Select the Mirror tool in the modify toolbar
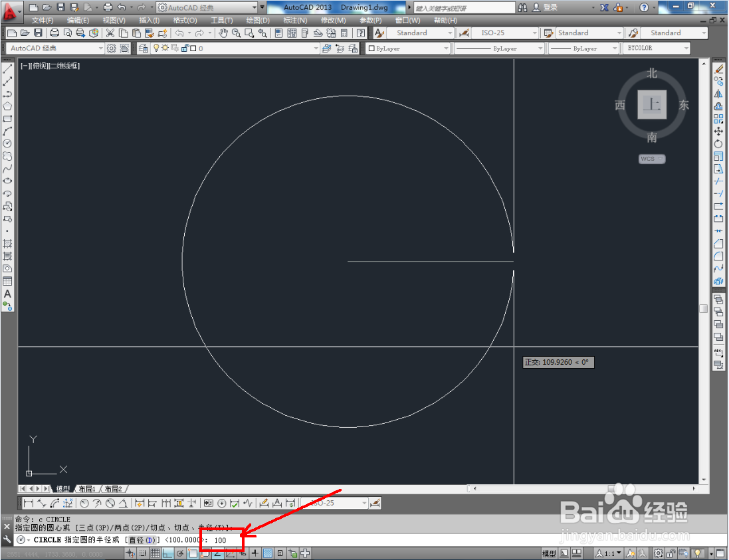The height and width of the screenshot is (560, 729). (719, 94)
